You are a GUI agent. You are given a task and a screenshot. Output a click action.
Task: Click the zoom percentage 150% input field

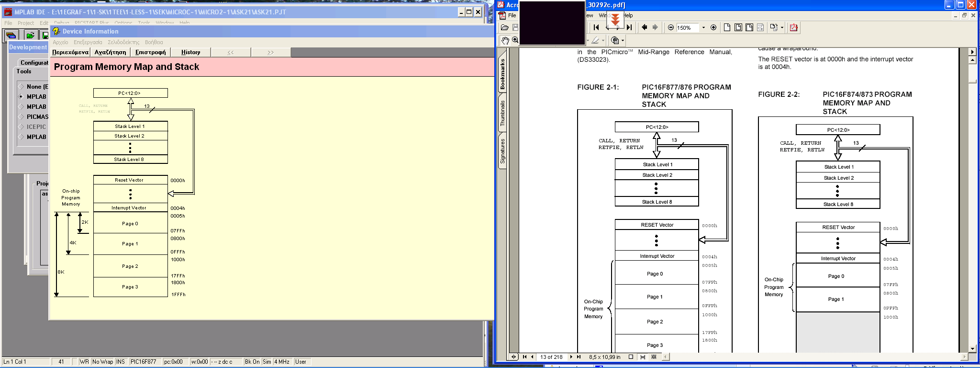coord(688,27)
